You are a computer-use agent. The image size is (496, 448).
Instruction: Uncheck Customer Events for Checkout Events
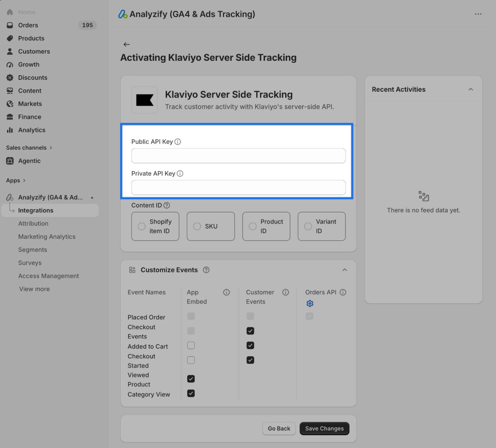point(250,331)
